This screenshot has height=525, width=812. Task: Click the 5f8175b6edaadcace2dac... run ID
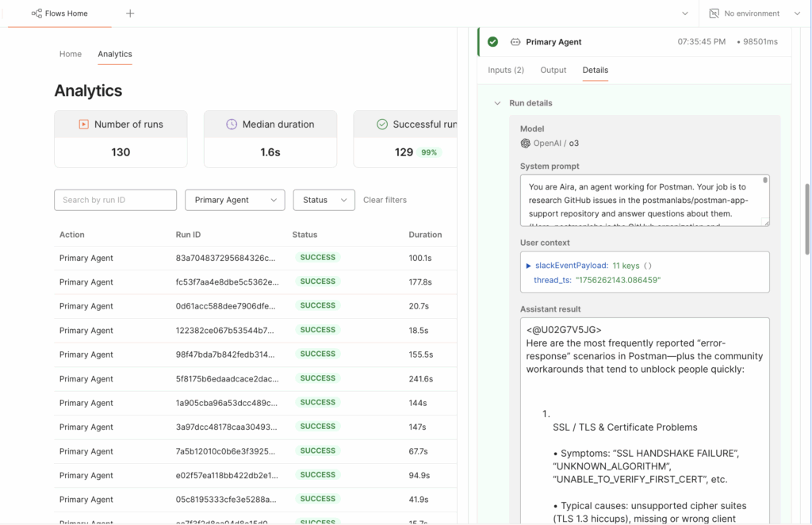pyautogui.click(x=227, y=379)
